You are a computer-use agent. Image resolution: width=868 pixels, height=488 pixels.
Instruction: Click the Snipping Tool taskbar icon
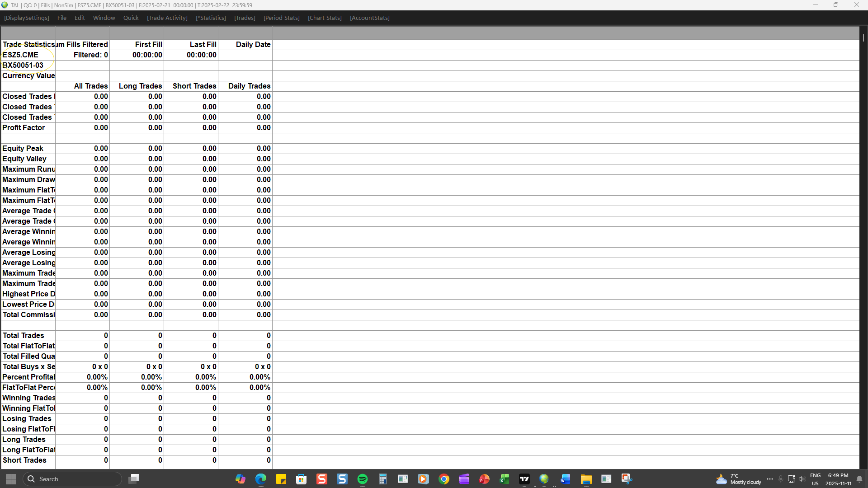coord(627,479)
